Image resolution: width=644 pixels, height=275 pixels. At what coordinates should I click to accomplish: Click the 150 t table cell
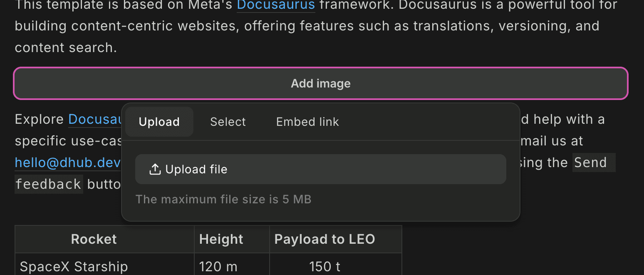pyautogui.click(x=325, y=266)
